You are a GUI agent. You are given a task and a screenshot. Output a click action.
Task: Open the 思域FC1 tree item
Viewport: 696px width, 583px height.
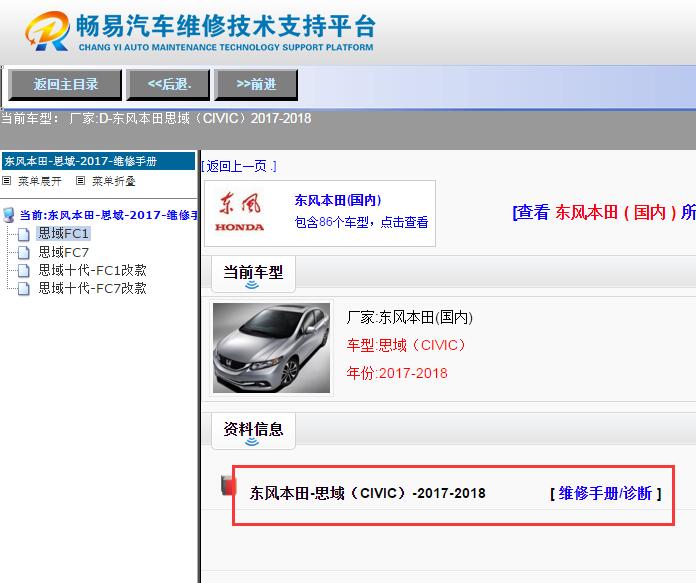(x=63, y=234)
